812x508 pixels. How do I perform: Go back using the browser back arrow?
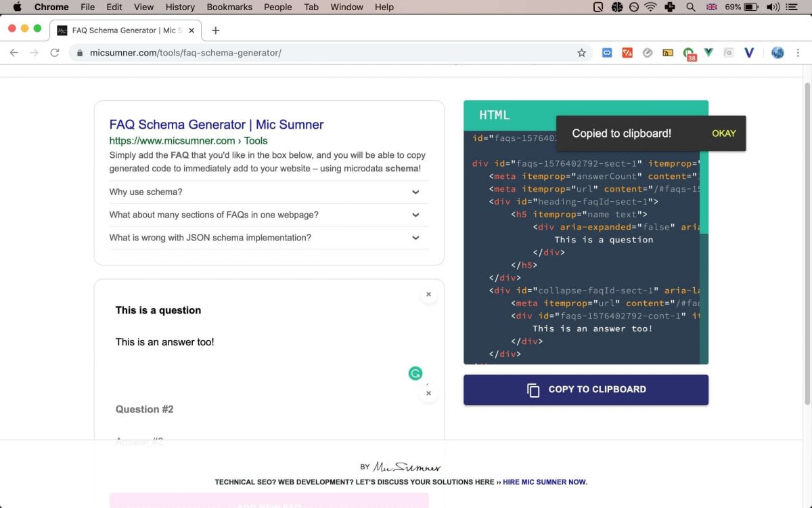point(14,53)
